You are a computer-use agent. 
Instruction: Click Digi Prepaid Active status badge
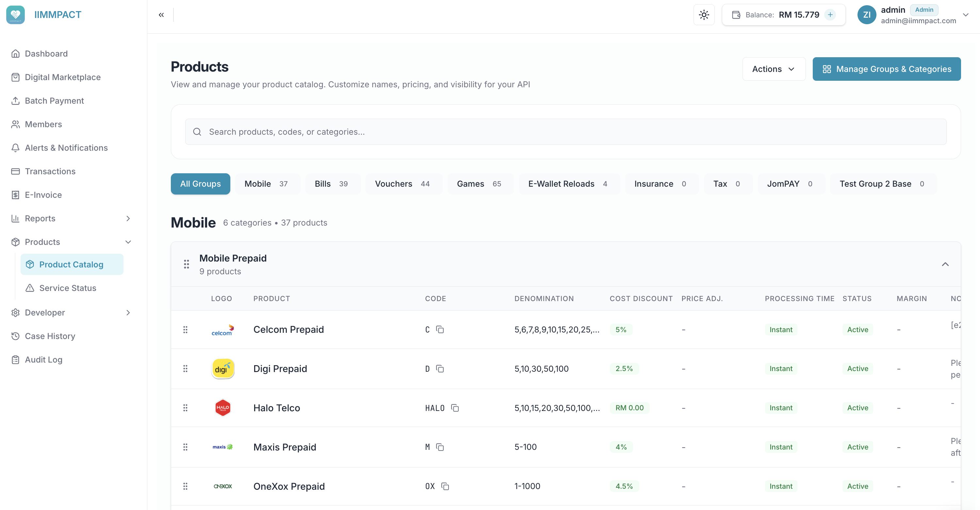(x=857, y=368)
